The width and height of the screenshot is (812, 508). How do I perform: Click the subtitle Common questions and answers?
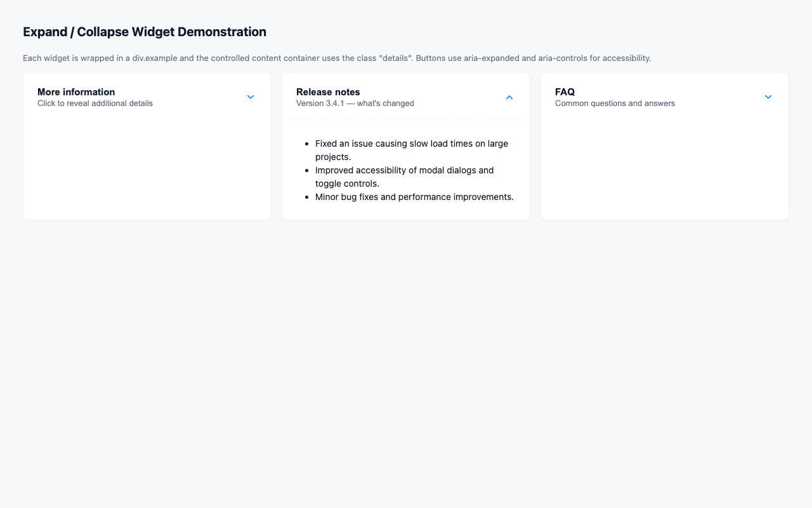[x=615, y=103]
